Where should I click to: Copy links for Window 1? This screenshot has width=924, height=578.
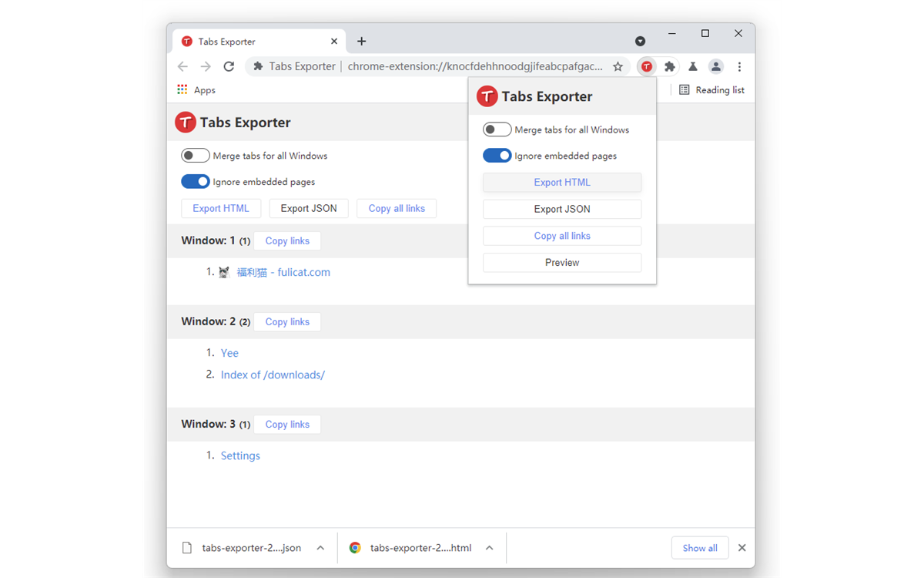click(x=287, y=241)
